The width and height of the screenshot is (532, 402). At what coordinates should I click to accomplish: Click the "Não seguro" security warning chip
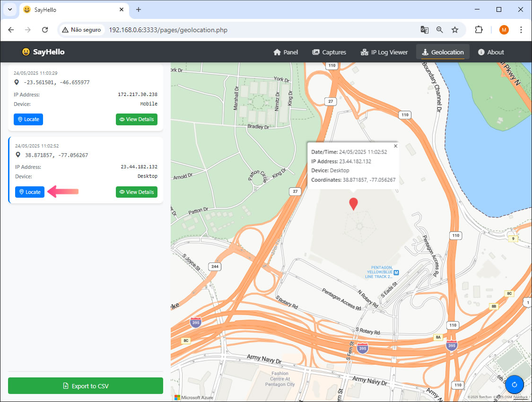[82, 30]
